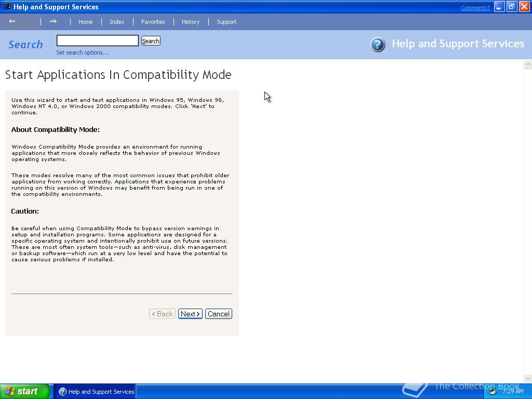Click into the Search text field

click(97, 41)
